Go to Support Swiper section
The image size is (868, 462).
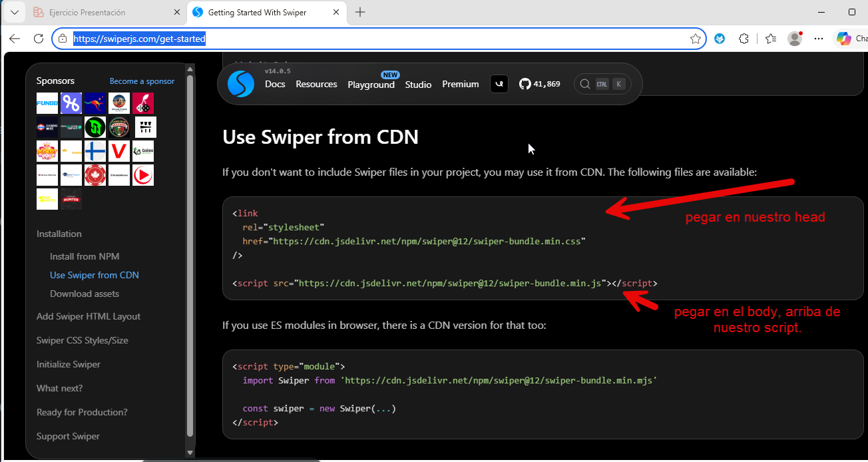tap(68, 436)
